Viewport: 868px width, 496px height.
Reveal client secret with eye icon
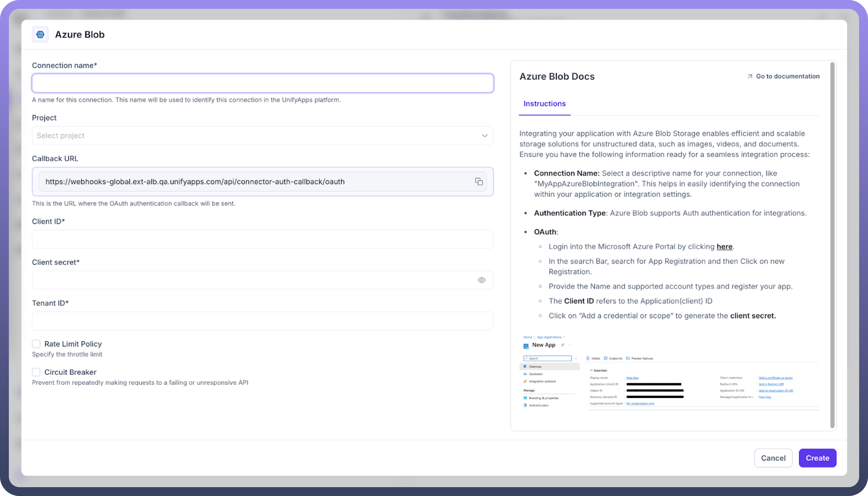click(481, 280)
